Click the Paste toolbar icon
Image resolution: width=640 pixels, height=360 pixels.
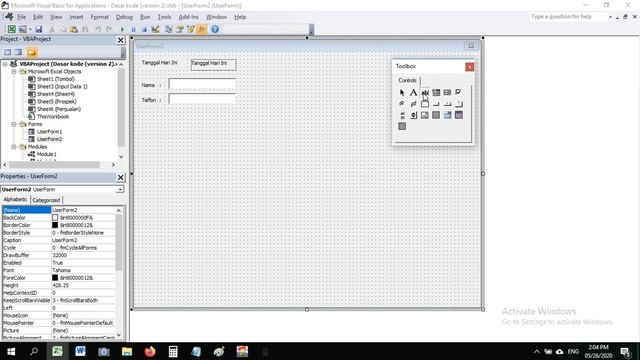[x=74, y=29]
